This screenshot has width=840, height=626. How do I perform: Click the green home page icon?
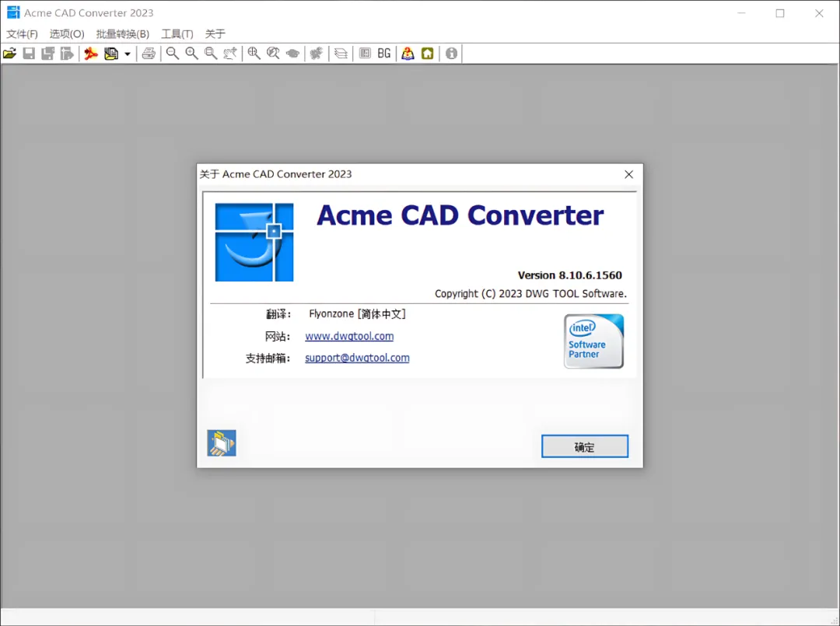tap(428, 54)
